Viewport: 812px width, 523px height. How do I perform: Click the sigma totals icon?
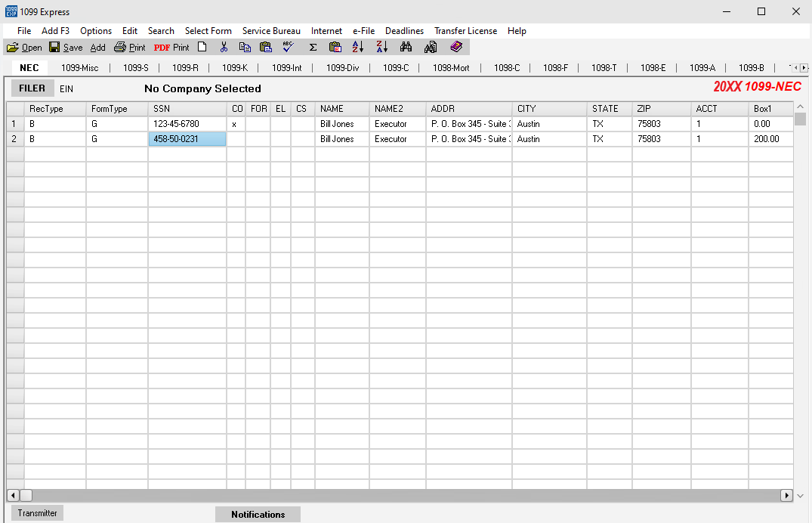(x=313, y=48)
